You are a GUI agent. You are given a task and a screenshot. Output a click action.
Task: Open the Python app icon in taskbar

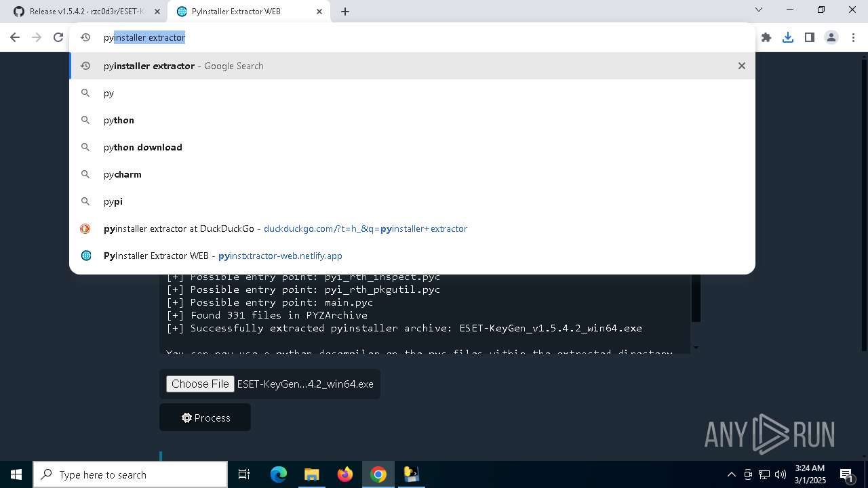[412, 474]
